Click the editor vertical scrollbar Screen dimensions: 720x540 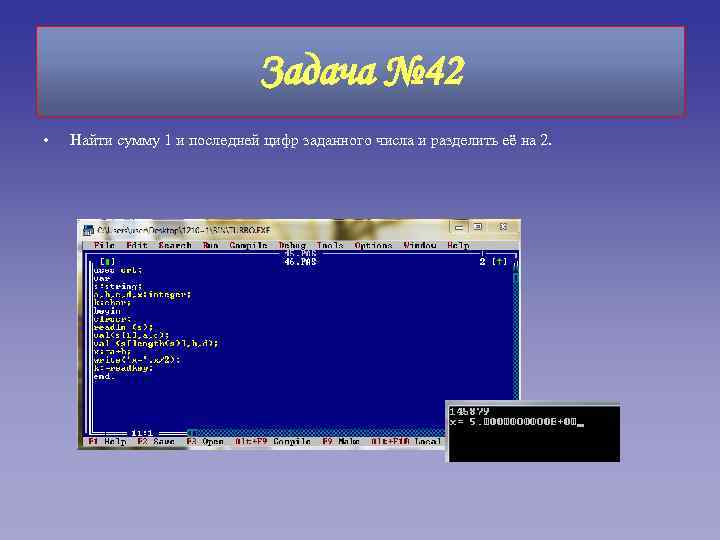pyautogui.click(x=516, y=333)
